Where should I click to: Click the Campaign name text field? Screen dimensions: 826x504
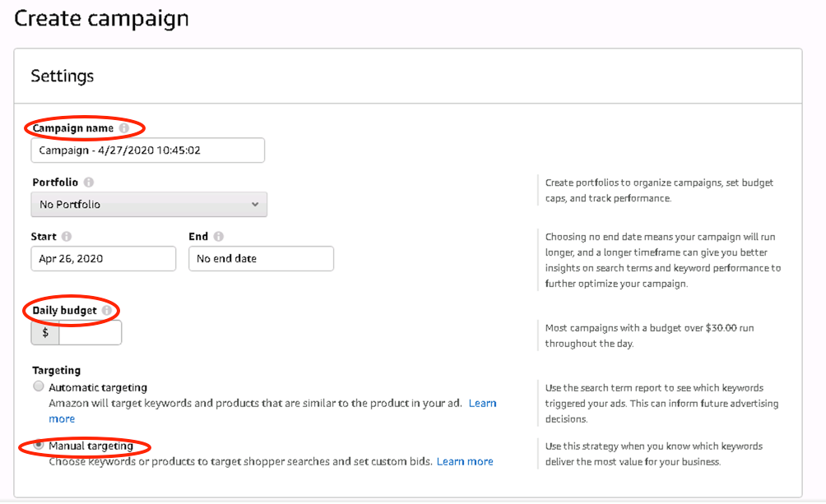(x=147, y=150)
